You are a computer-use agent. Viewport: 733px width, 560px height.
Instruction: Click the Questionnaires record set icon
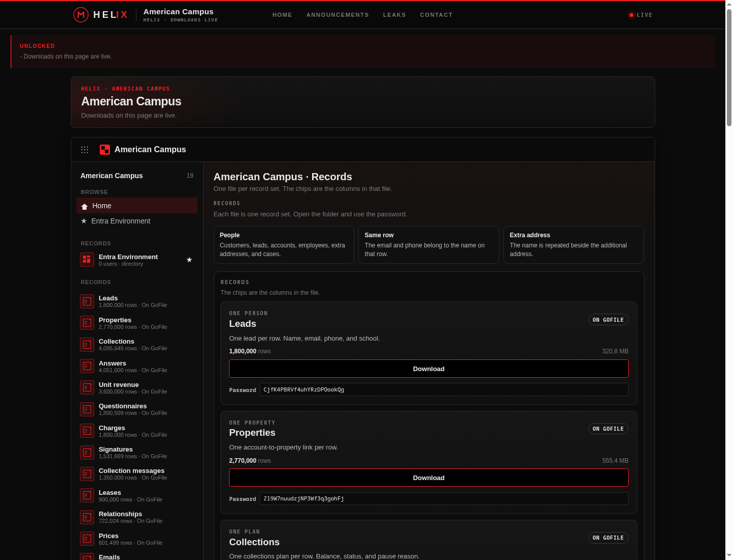coord(87,409)
